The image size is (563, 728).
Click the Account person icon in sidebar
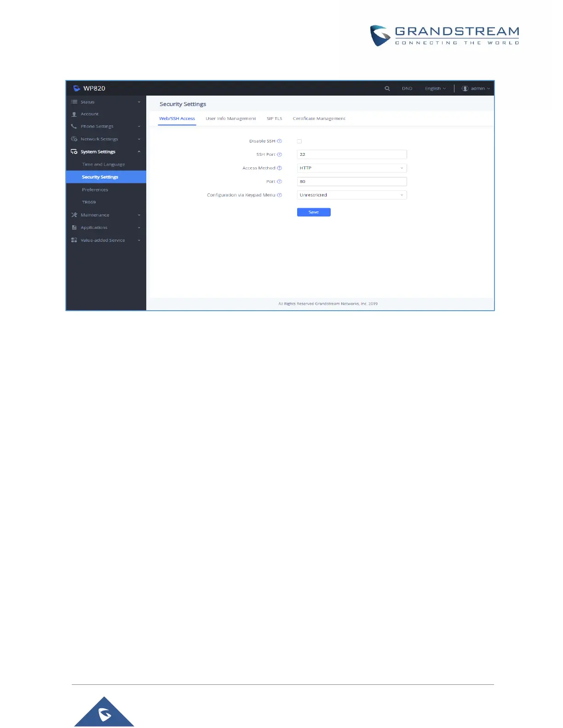[74, 114]
